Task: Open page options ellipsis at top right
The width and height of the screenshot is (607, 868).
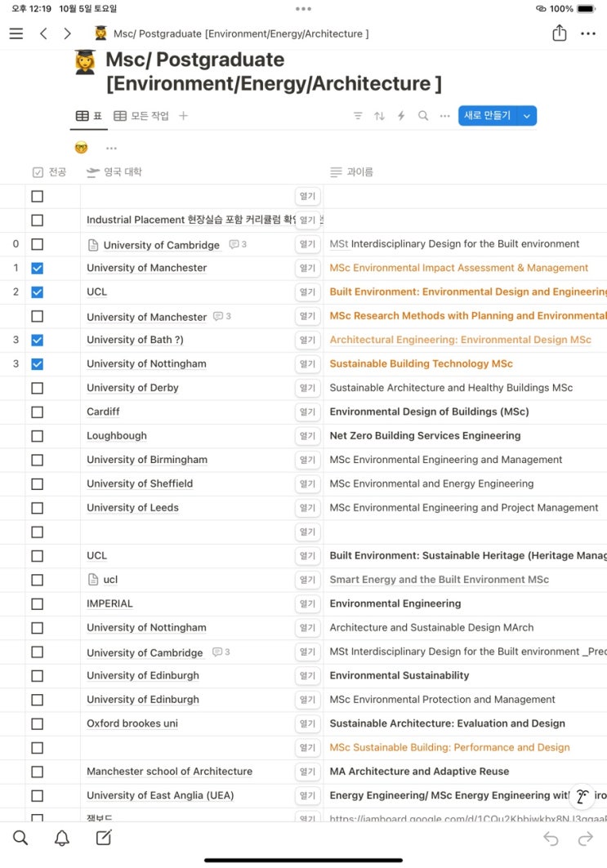Action: (x=588, y=33)
